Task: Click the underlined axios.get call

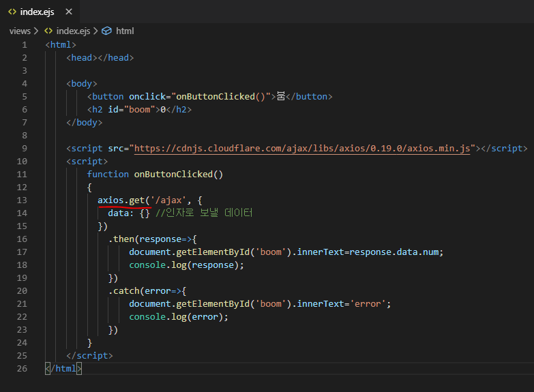Action: pyautogui.click(x=123, y=200)
